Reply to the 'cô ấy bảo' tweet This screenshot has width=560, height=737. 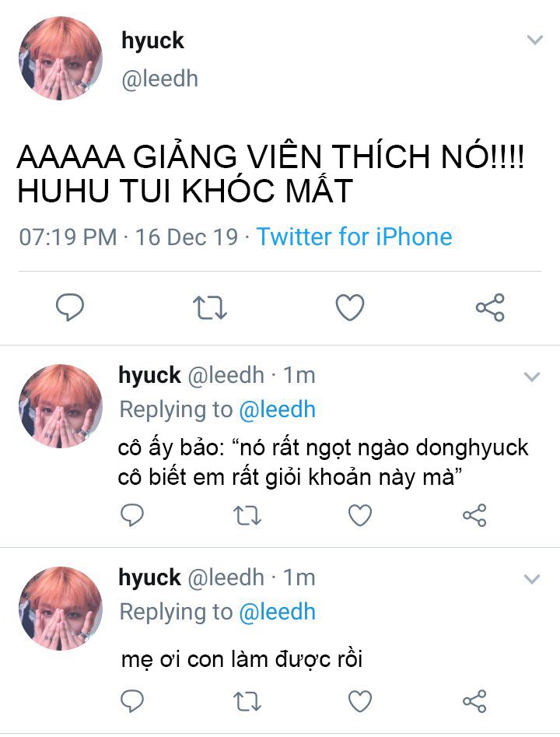(132, 514)
